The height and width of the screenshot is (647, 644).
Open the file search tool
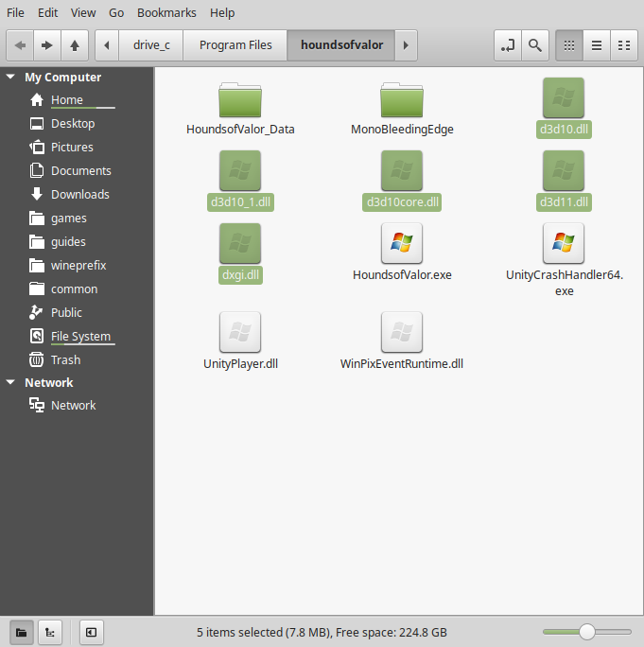[x=535, y=45]
